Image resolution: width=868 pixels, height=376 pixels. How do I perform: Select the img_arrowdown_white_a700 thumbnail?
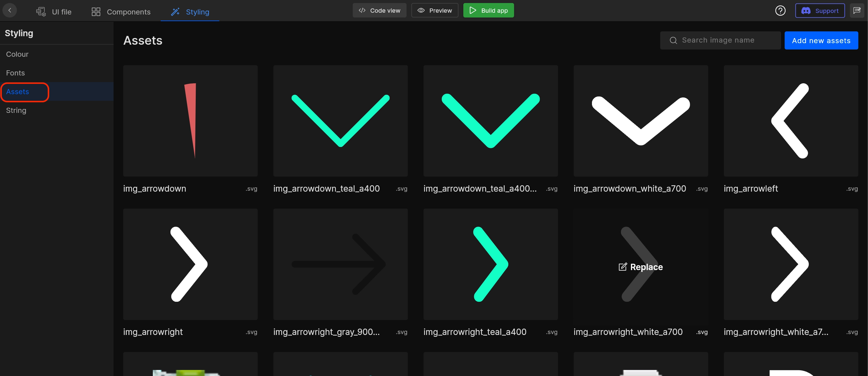(641, 121)
